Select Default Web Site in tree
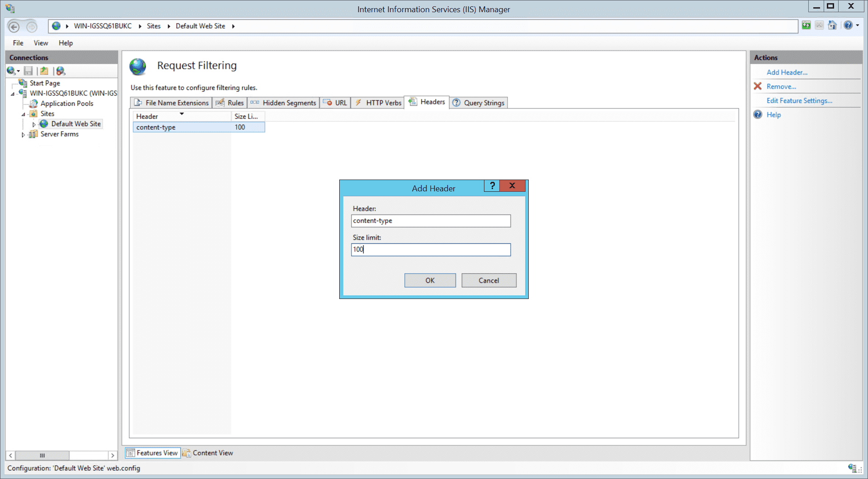The width and height of the screenshot is (868, 479). click(76, 124)
